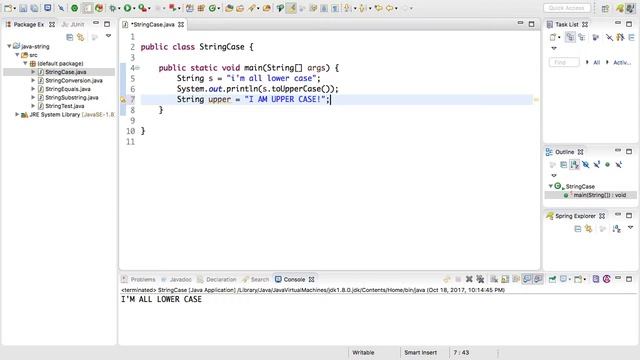This screenshot has height=360, width=640.
Task: Open the Debug dropdown arrow next to the bug icon
Action: (119, 8)
